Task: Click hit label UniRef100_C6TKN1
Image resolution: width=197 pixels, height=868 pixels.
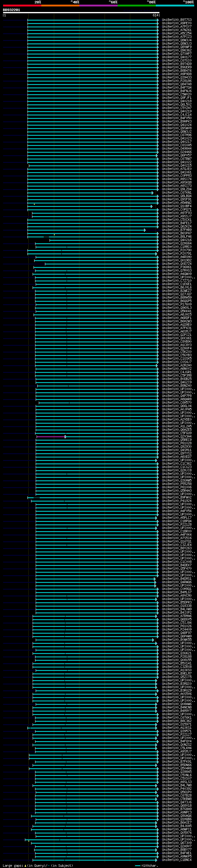Action: pos(176,192)
